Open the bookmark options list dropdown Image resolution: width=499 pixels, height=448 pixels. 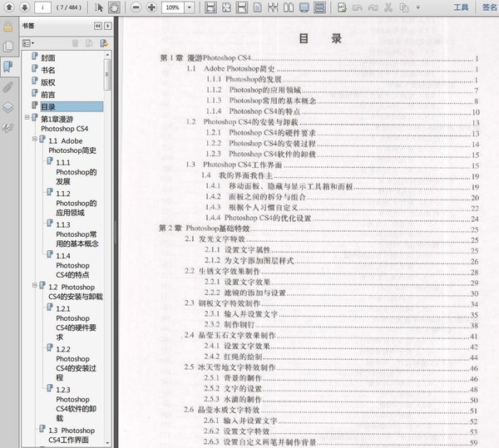(28, 43)
